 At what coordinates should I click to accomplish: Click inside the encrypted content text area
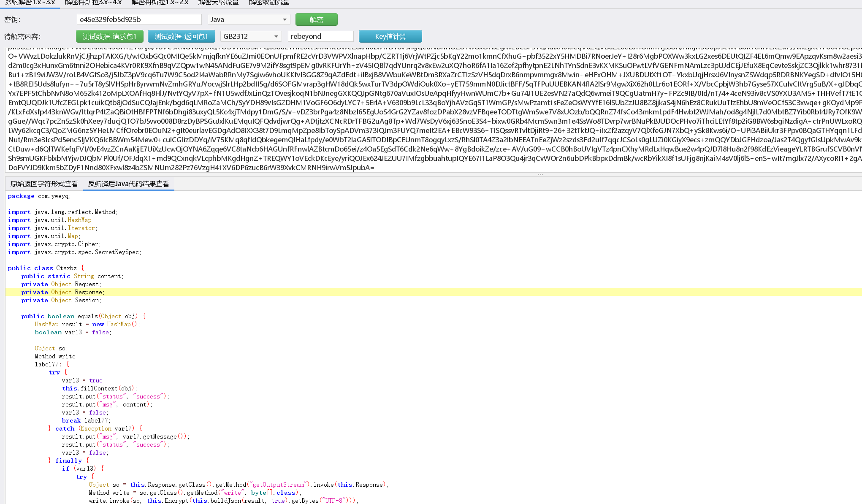point(422,110)
